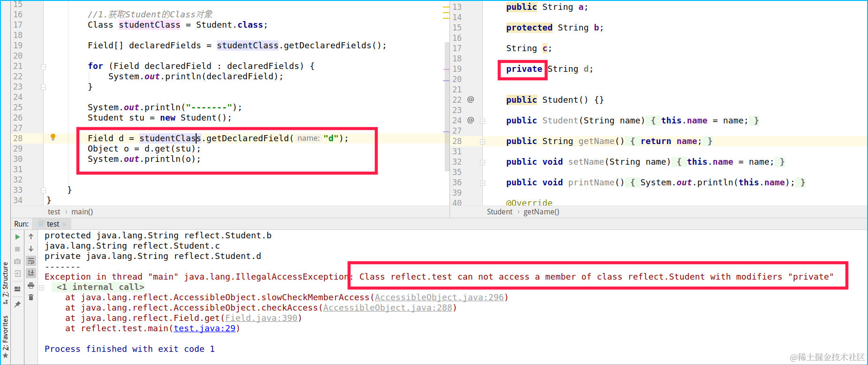Click the Stop process square icon
The width and height of the screenshot is (868, 365).
tap(17, 249)
